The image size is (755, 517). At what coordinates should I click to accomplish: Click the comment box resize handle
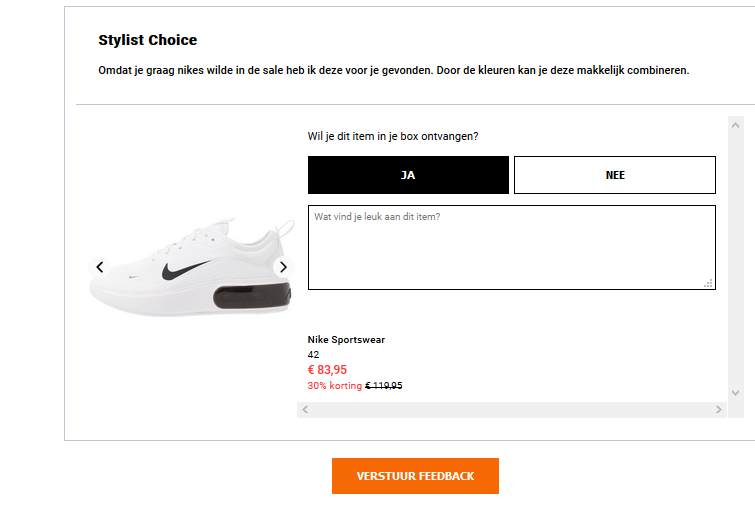[x=709, y=284]
